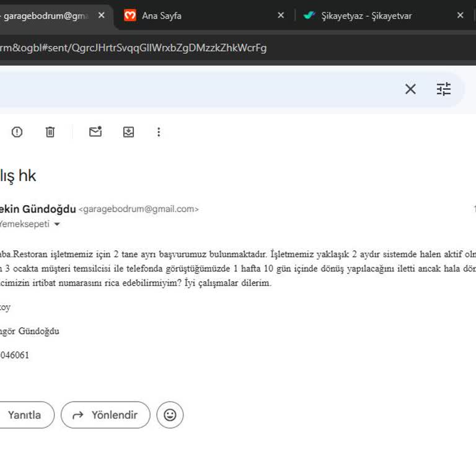This screenshot has width=476, height=476.
Task: Close the garagebodrum Gmail tab
Action: (102, 15)
